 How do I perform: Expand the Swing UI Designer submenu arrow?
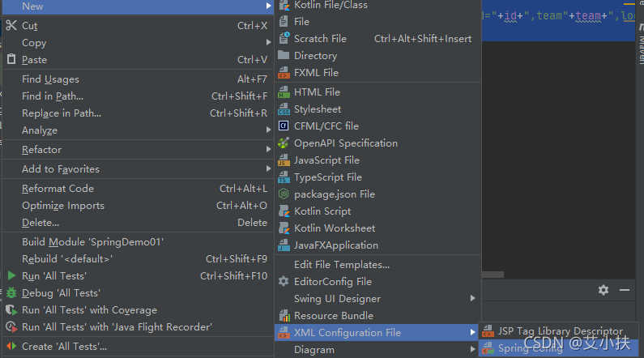click(473, 298)
